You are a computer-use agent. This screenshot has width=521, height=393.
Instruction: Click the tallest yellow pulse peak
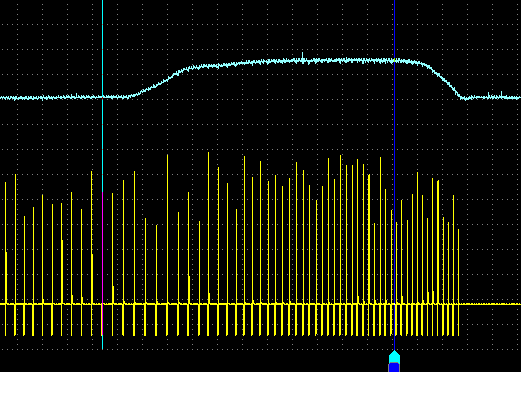pos(209,153)
